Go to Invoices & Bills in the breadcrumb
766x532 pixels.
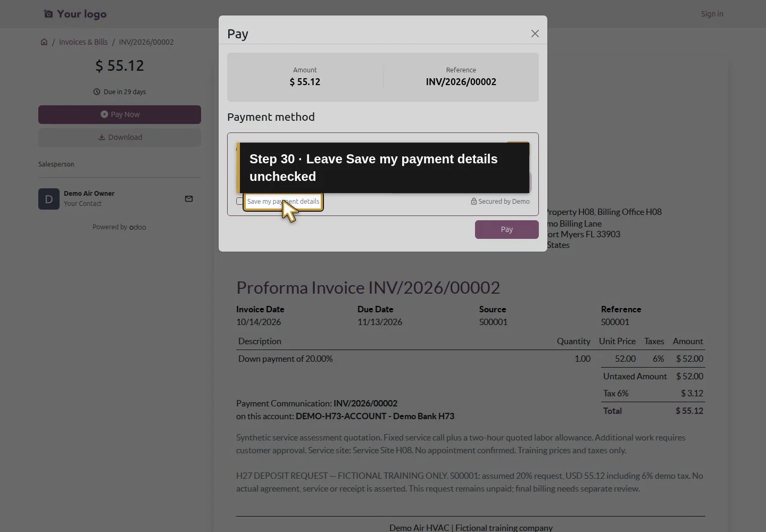coord(84,42)
